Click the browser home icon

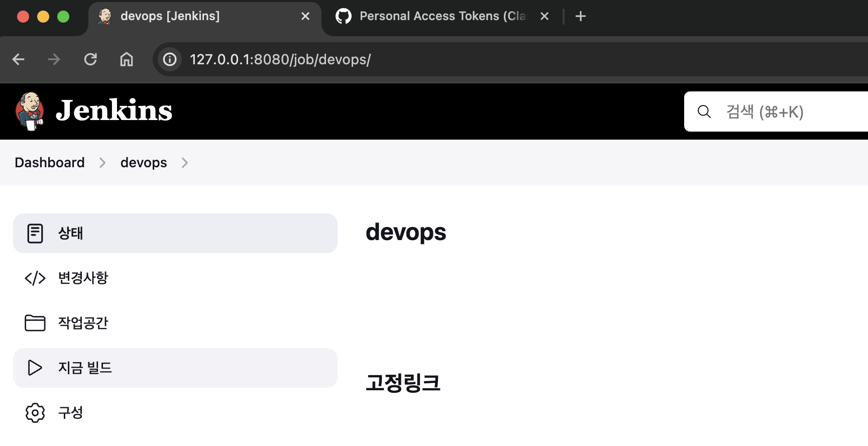coord(127,59)
